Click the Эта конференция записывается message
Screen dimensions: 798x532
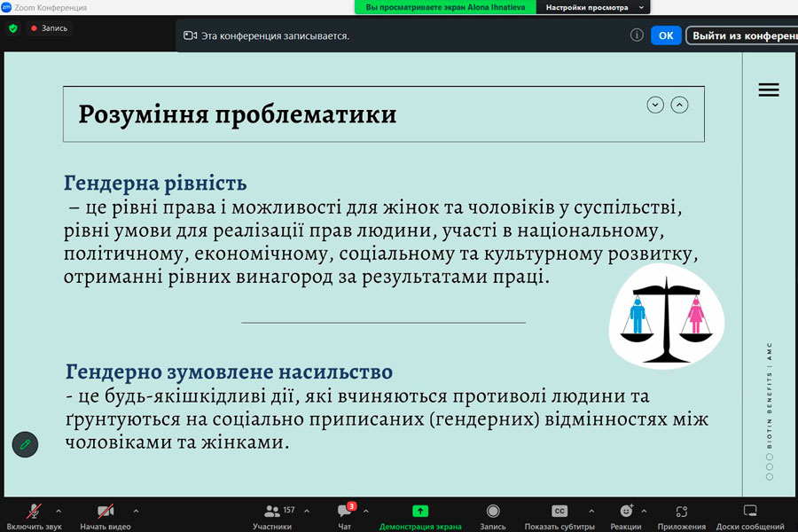coord(276,36)
